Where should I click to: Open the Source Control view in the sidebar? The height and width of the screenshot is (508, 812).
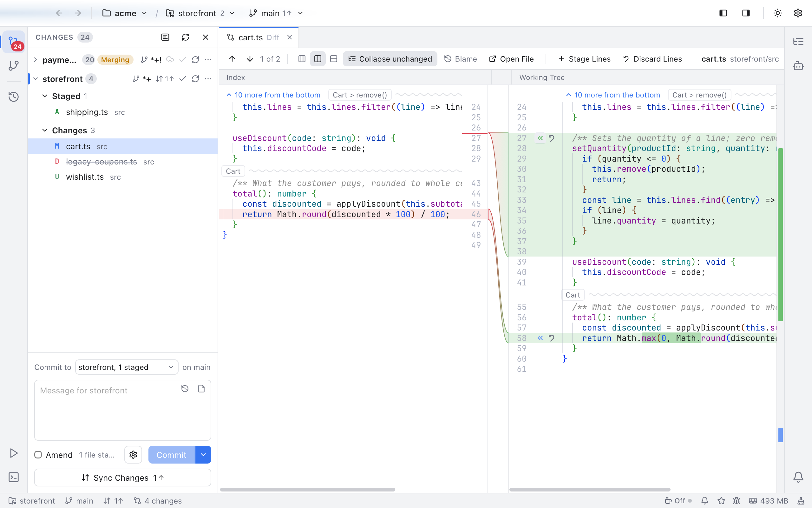click(x=14, y=42)
